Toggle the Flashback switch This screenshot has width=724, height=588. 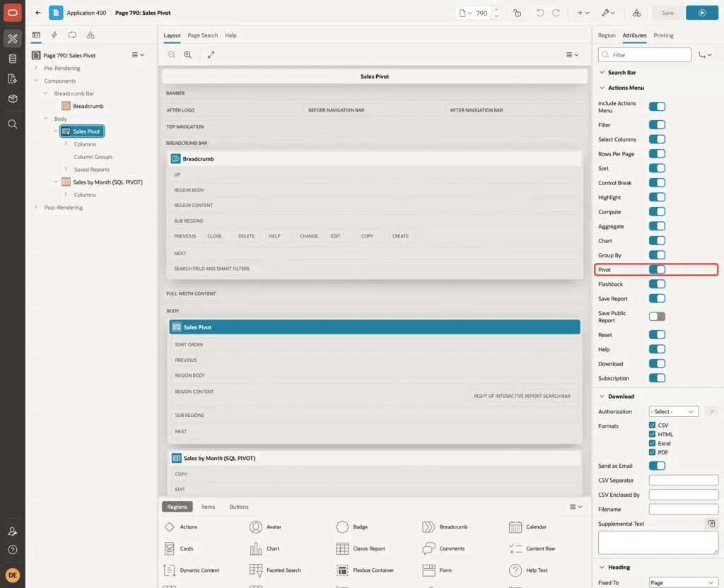pos(657,284)
